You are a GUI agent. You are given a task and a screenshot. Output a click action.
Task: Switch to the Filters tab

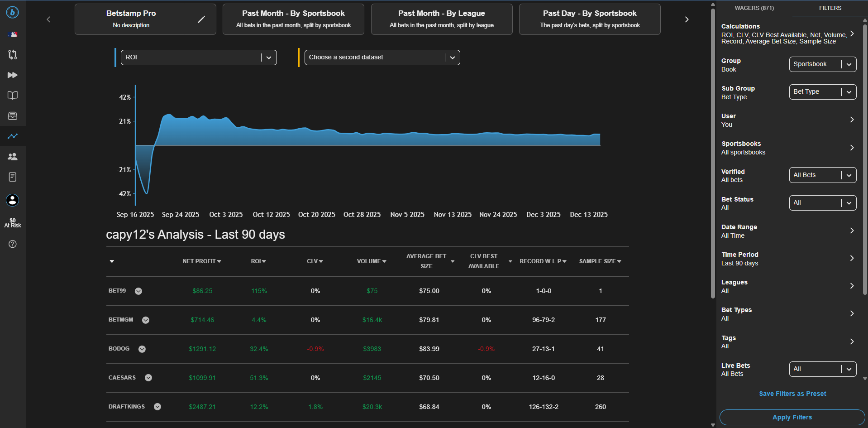830,8
